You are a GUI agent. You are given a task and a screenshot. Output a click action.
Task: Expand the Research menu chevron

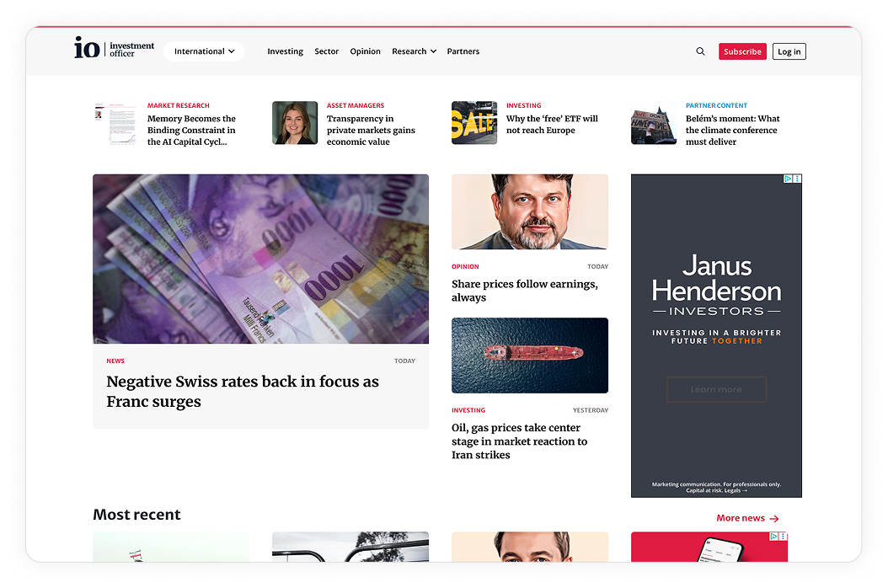click(x=433, y=51)
